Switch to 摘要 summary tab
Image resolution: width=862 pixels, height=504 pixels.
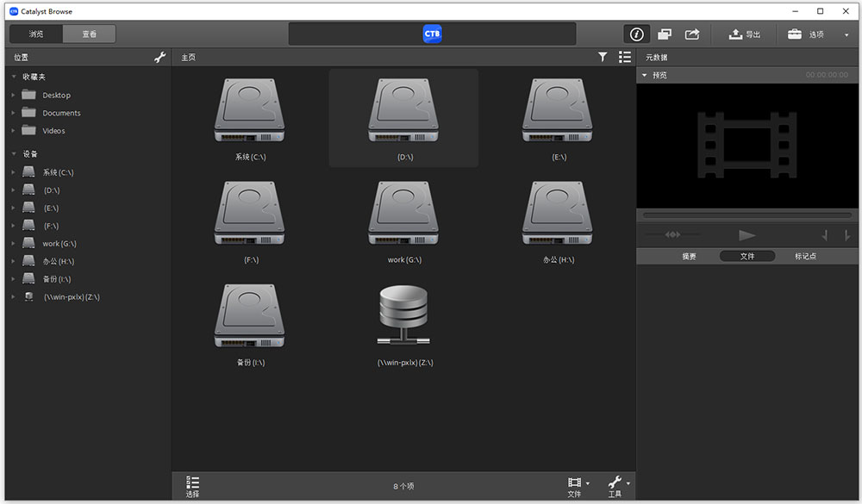pyautogui.click(x=689, y=256)
